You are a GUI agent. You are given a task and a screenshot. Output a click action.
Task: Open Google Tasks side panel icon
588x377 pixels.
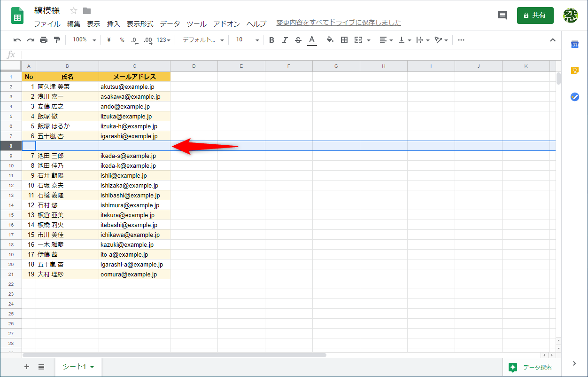pos(574,97)
